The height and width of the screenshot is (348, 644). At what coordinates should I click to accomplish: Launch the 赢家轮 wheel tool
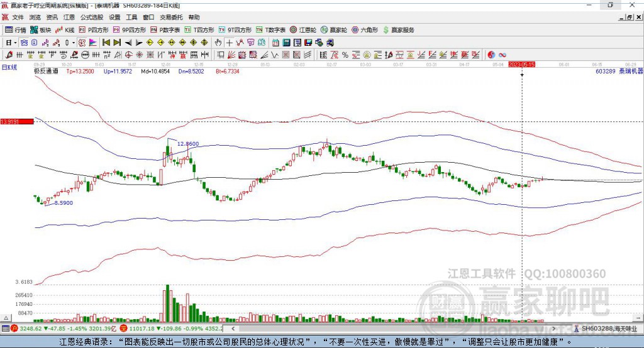click(x=334, y=30)
